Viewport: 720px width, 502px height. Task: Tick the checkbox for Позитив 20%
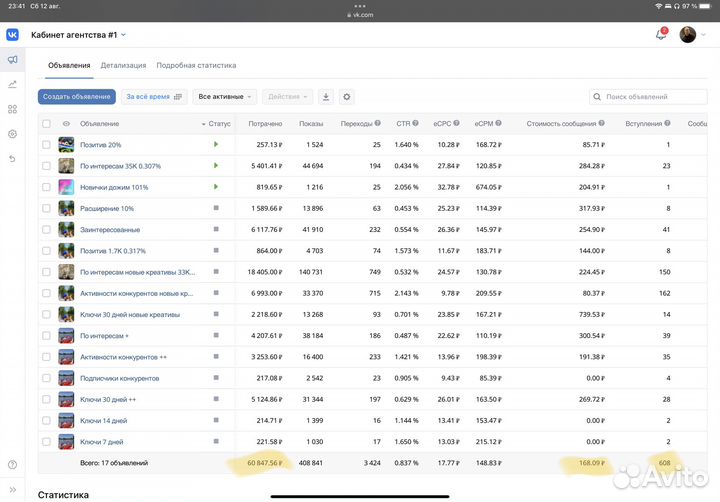[46, 145]
